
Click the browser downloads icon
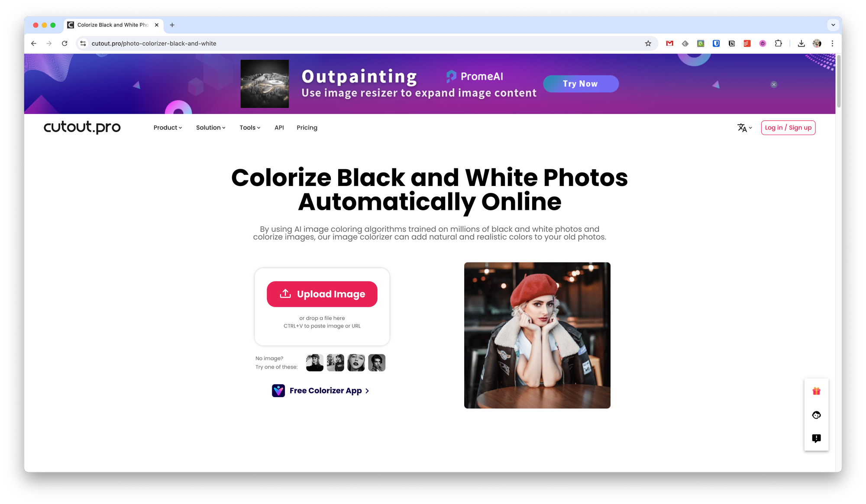(801, 43)
